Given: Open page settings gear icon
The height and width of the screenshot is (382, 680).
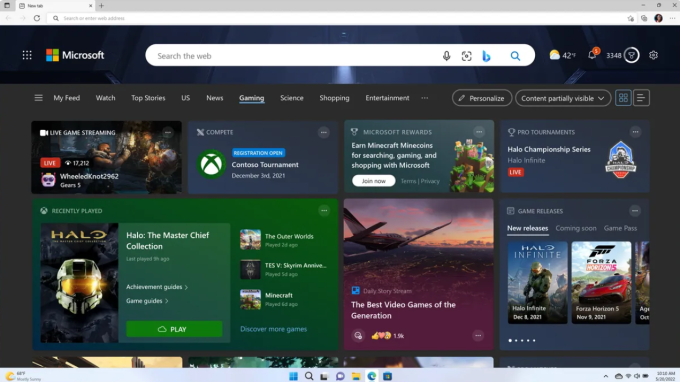Looking at the screenshot, I should tap(653, 55).
